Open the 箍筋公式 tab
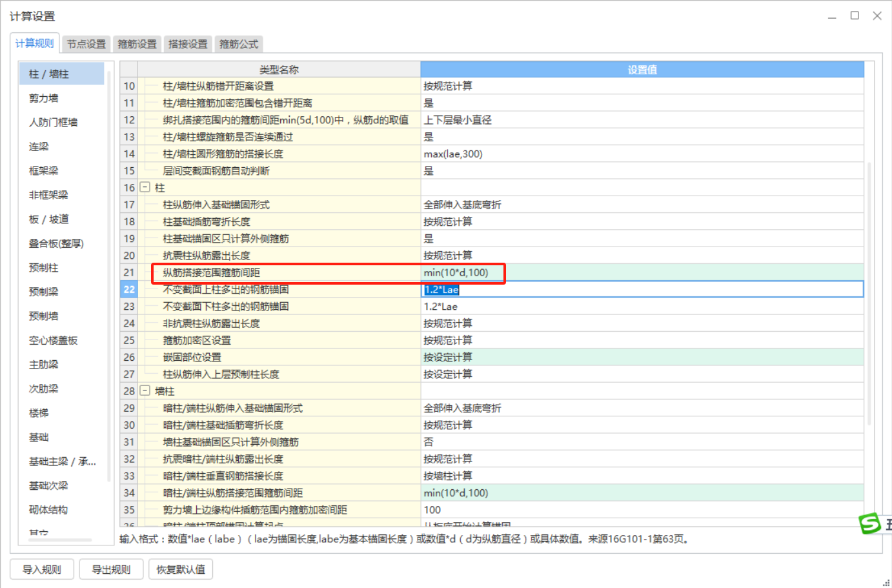This screenshot has width=892, height=588. coord(239,44)
